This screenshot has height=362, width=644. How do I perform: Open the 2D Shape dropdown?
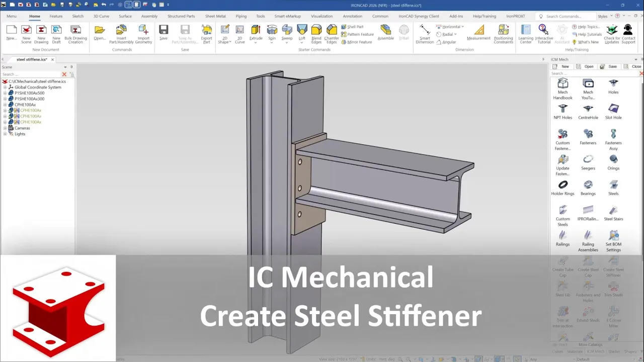click(x=230, y=42)
